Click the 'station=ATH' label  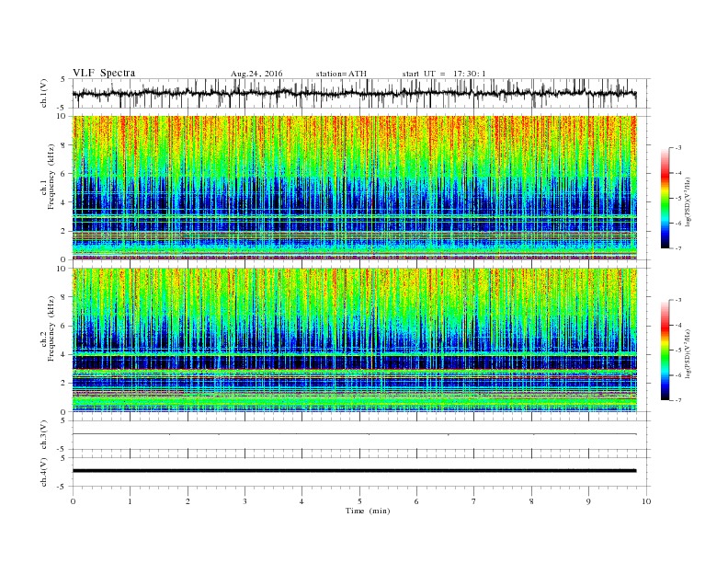click(341, 74)
